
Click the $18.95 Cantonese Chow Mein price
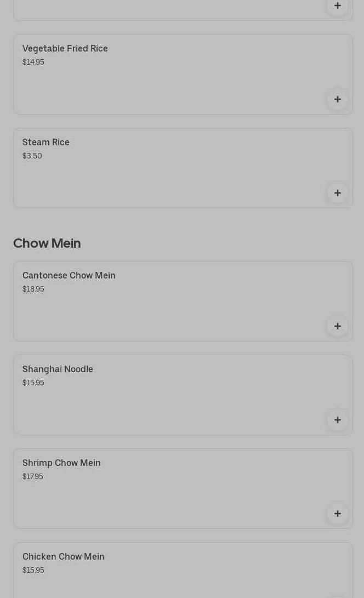33,289
